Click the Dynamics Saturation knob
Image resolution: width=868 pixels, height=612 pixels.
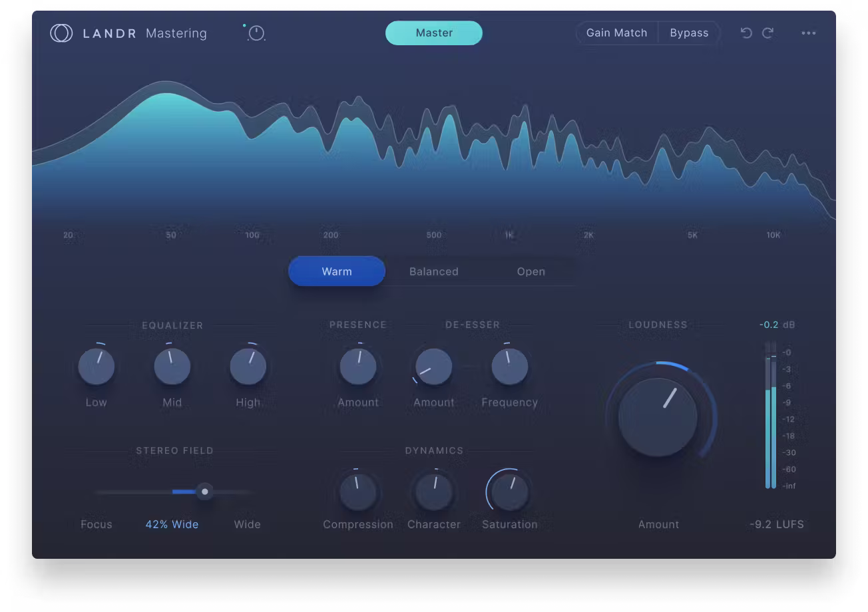point(510,492)
